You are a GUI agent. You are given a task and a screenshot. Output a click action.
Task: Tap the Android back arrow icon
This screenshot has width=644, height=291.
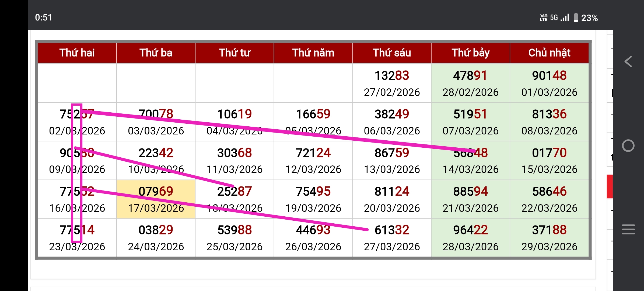628,62
